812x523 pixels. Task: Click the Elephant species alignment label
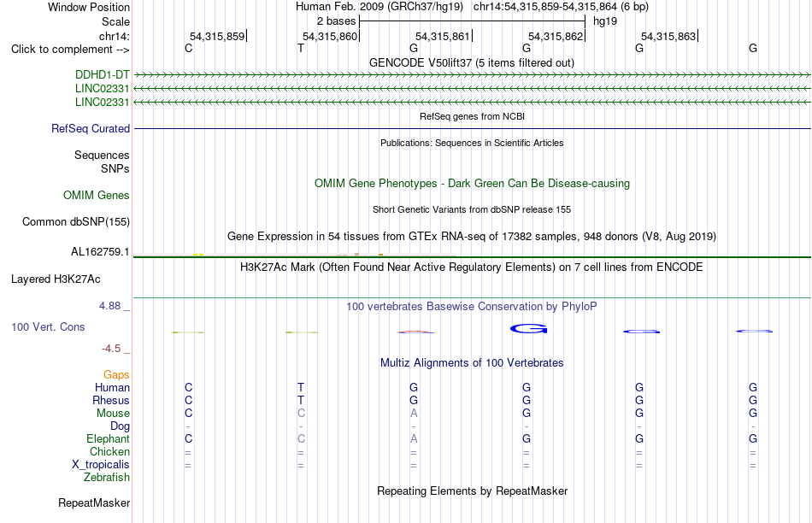[108, 438]
